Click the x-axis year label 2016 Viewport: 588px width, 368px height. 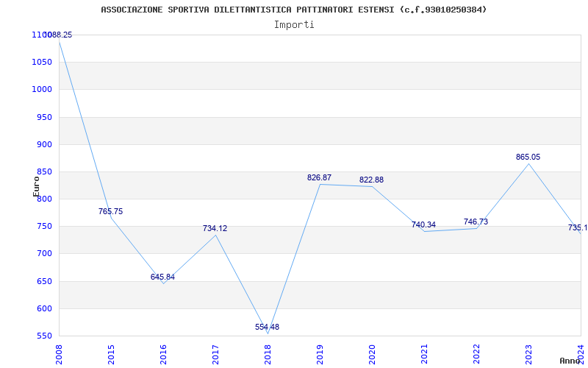click(163, 355)
